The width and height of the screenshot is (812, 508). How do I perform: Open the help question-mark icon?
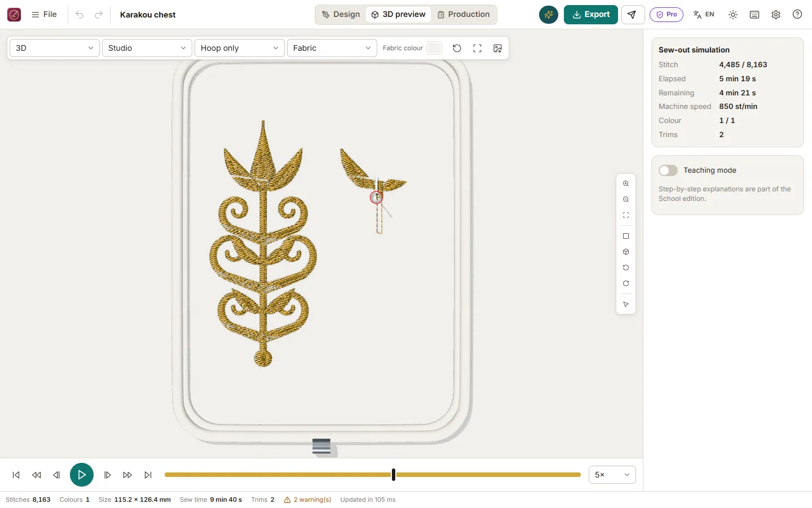797,15
